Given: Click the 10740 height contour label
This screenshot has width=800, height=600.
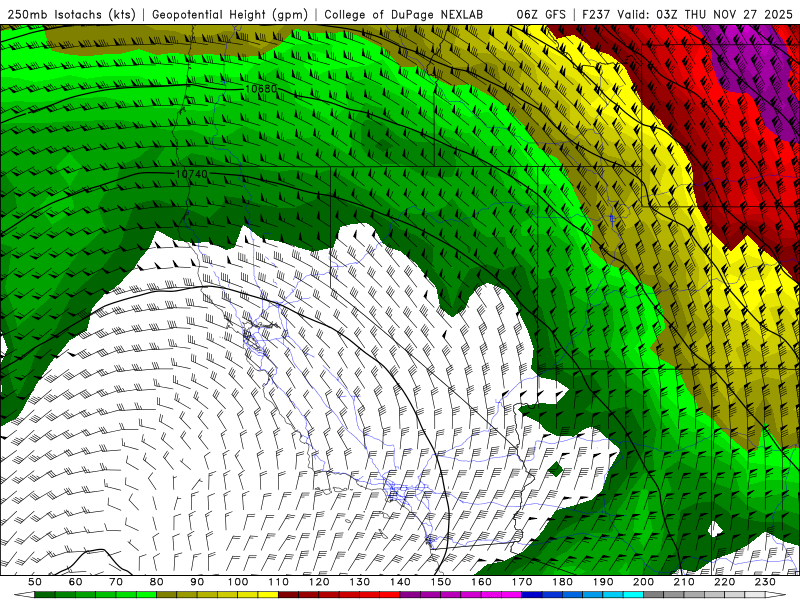Looking at the screenshot, I should point(192,174).
